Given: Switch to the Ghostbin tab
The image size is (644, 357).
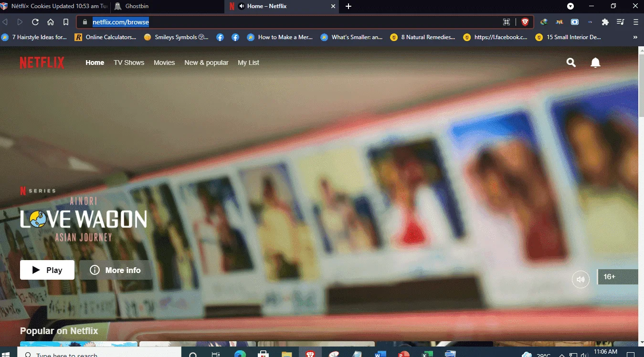Looking at the screenshot, I should point(167,6).
